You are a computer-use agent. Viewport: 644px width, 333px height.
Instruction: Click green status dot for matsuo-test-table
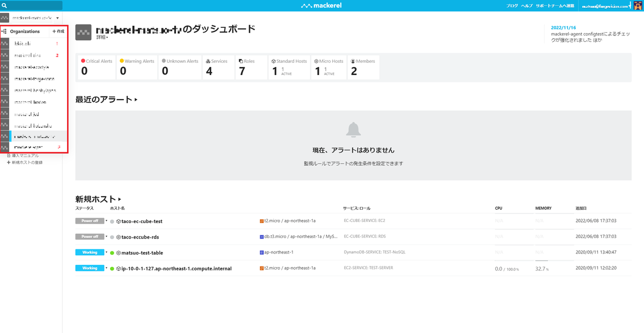(112, 252)
